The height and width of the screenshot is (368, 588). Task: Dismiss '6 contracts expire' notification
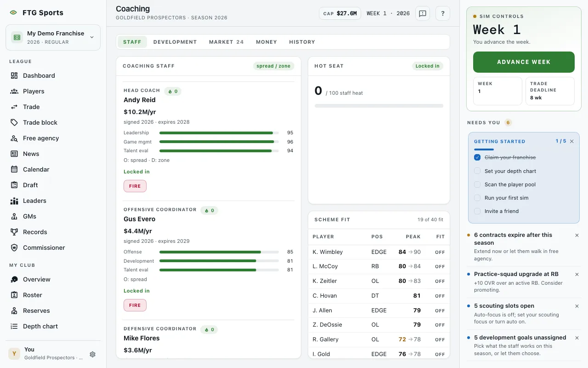click(x=577, y=235)
